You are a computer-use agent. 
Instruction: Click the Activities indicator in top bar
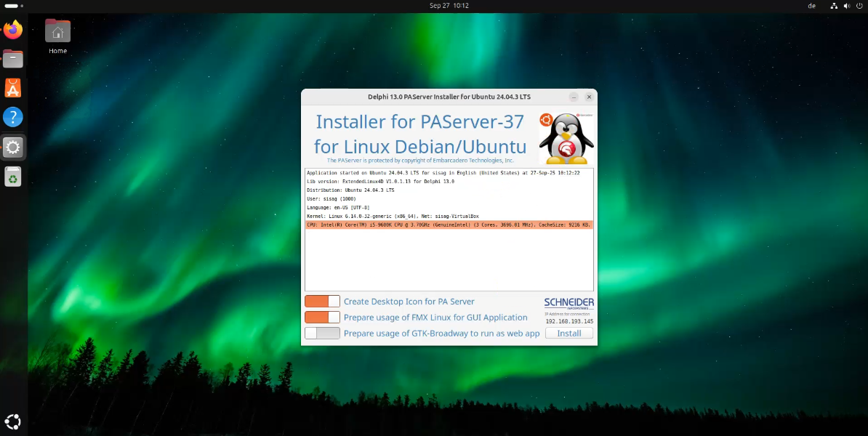coord(13,6)
